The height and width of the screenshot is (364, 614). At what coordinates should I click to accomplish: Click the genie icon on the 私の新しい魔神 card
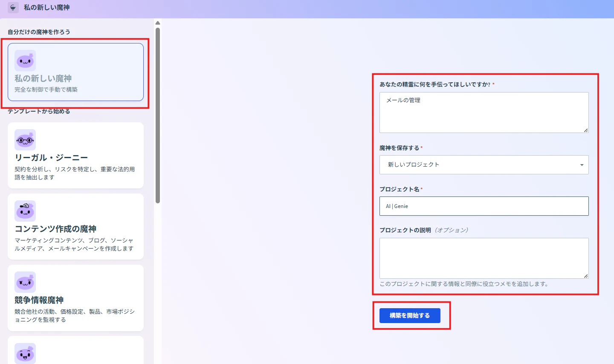click(25, 61)
